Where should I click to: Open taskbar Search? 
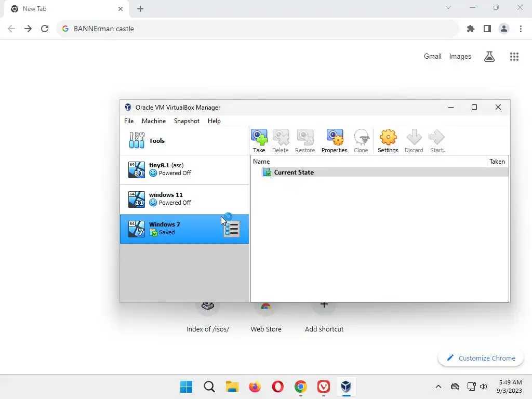[x=209, y=387]
